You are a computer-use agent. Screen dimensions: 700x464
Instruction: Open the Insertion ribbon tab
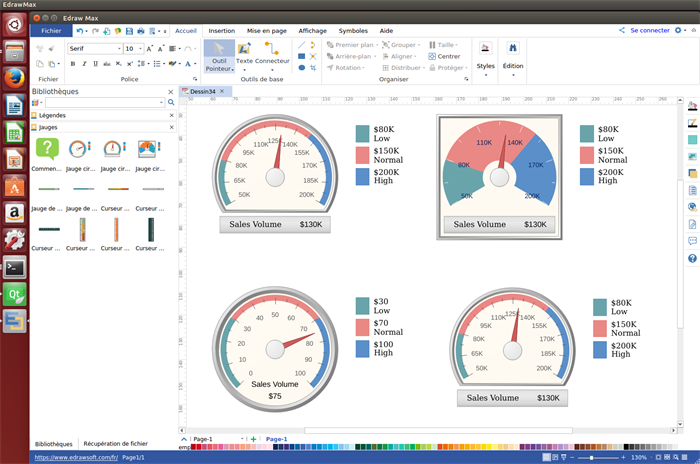222,31
